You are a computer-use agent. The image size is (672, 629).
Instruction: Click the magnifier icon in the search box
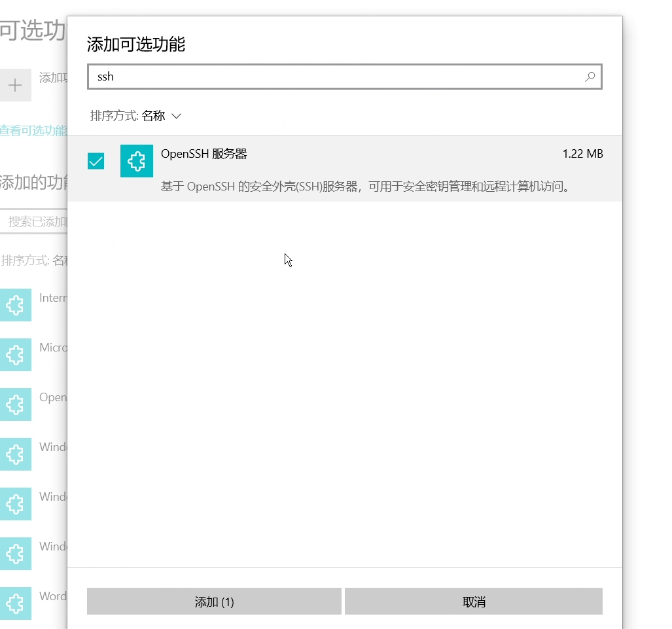(590, 77)
